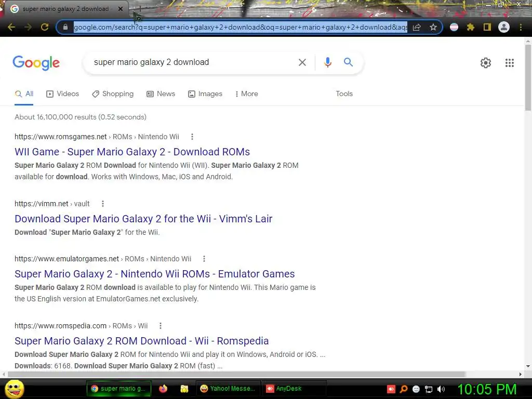Open options dots for romspedia.com result

click(x=161, y=326)
